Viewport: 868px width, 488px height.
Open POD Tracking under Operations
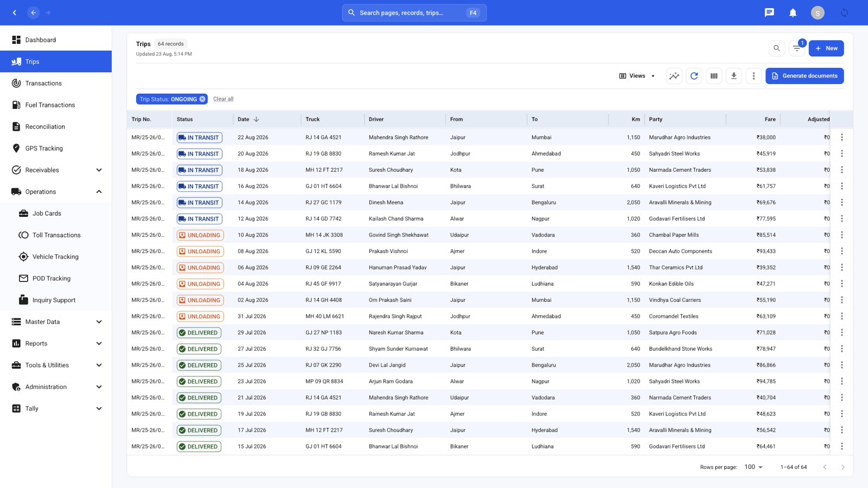56,278
